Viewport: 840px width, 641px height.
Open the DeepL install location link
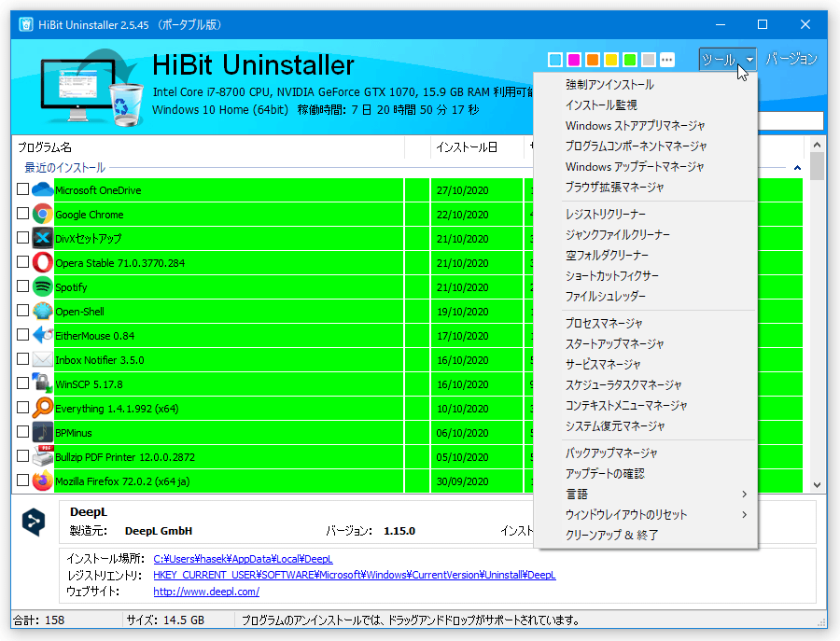click(244, 559)
